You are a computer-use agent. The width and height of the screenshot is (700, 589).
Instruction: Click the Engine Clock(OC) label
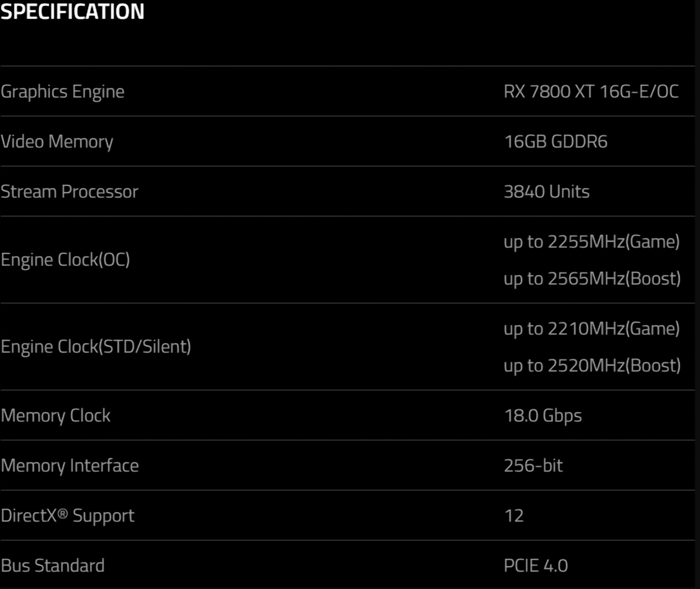pos(65,260)
